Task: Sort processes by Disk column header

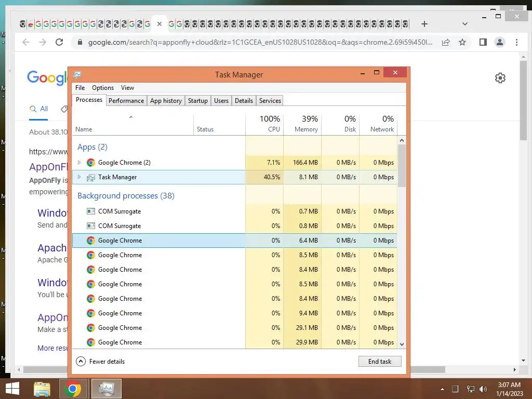Action: click(x=341, y=124)
